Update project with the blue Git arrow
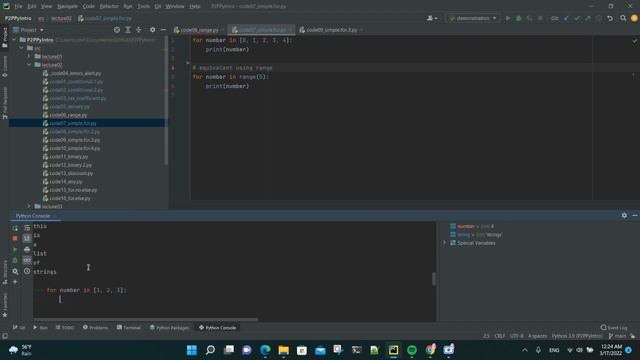This screenshot has width=640, height=360. (566, 18)
